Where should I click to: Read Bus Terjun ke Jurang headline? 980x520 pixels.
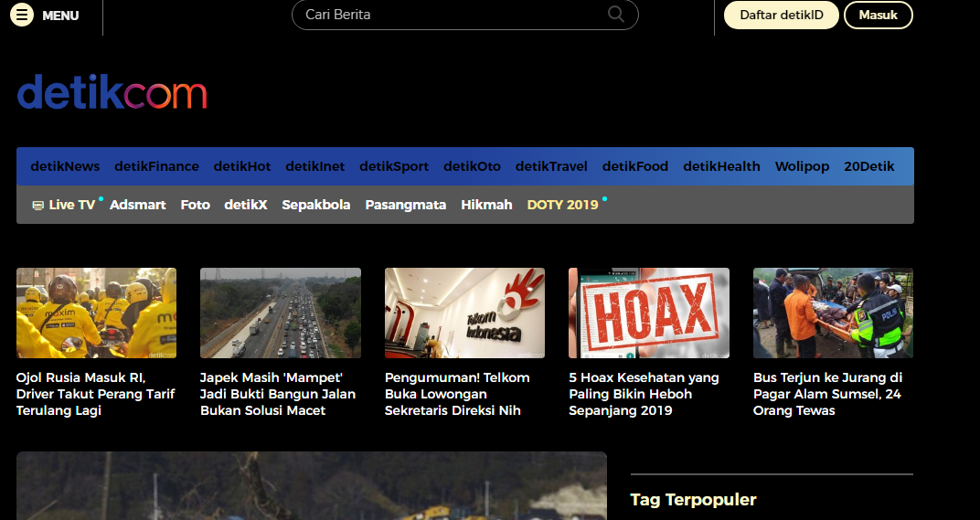point(828,394)
